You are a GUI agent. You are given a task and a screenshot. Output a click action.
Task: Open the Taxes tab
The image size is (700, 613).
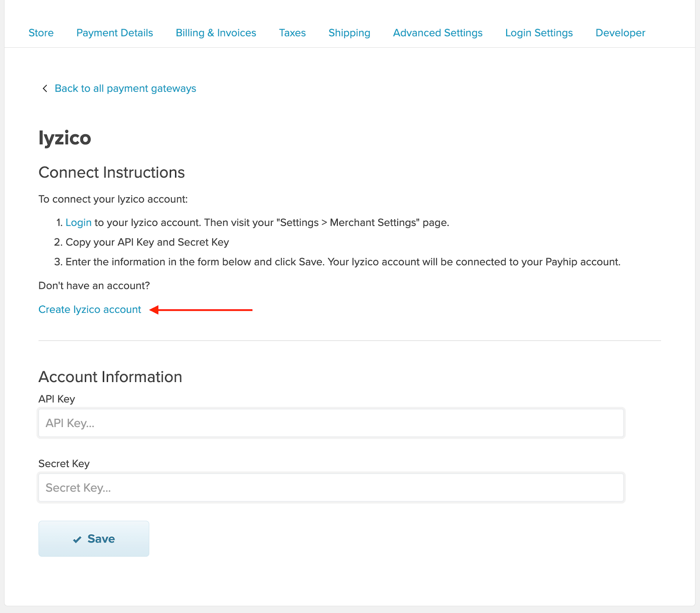(292, 33)
